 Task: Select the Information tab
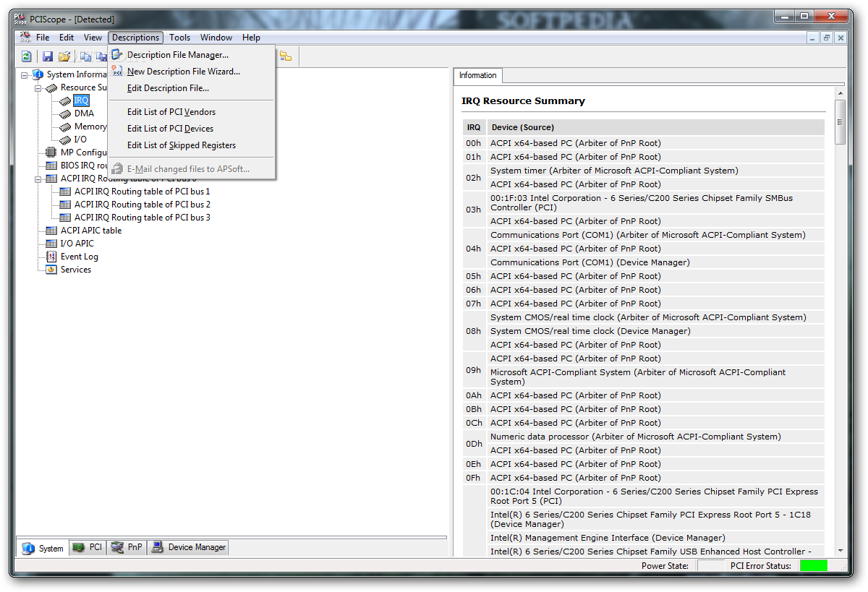pos(478,75)
